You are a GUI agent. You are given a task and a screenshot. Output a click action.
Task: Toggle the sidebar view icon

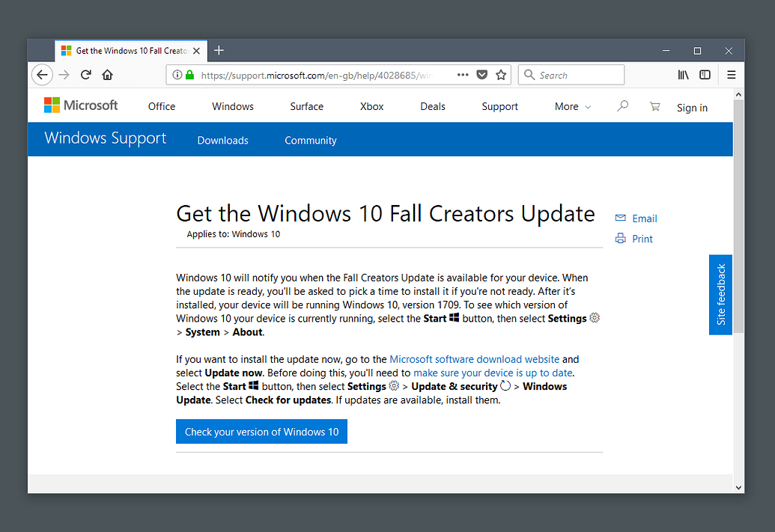(x=705, y=75)
